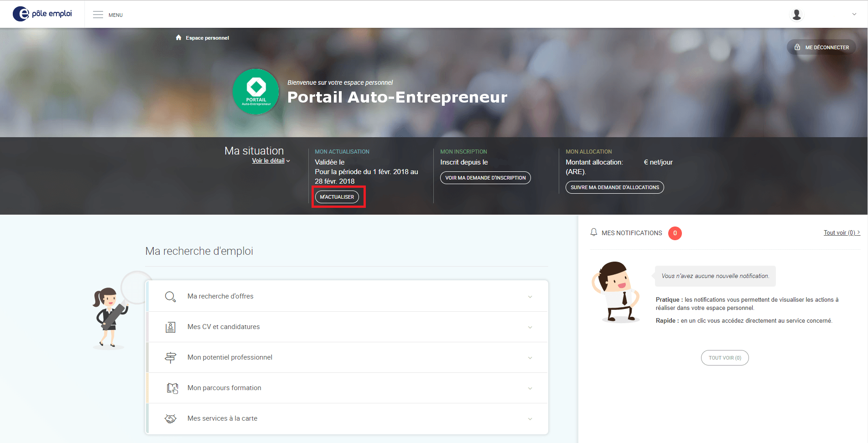Screen dimensions: 868x443
Task: Click SUIVRE MA DEMANDE D'ALLOCATIONS button
Action: tap(614, 187)
